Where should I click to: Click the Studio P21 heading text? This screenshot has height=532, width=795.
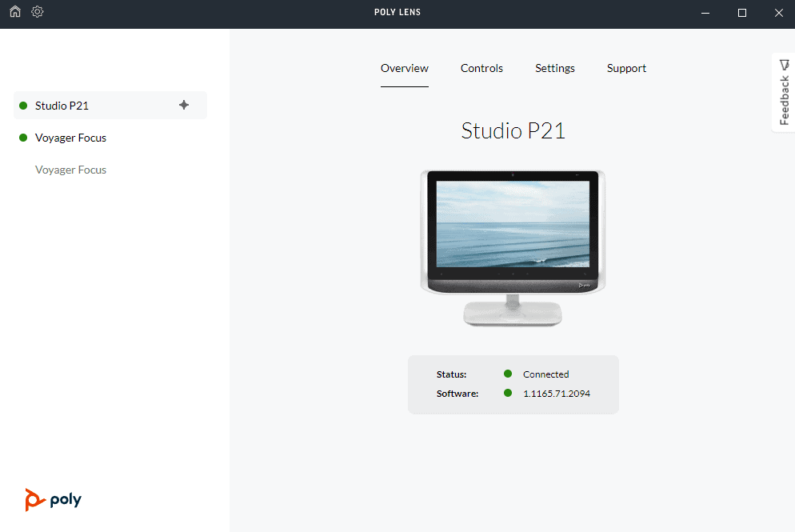pyautogui.click(x=513, y=130)
